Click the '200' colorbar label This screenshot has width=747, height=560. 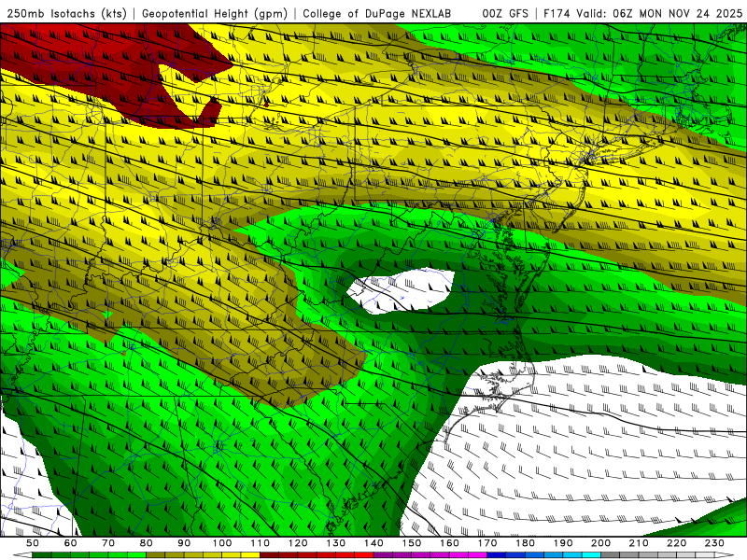click(x=600, y=543)
